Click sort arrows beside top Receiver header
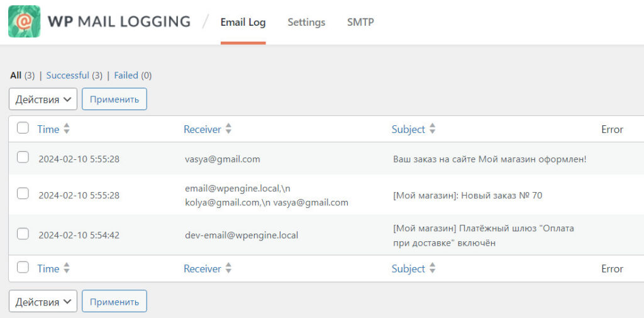The width and height of the screenshot is (644, 318). coord(228,129)
